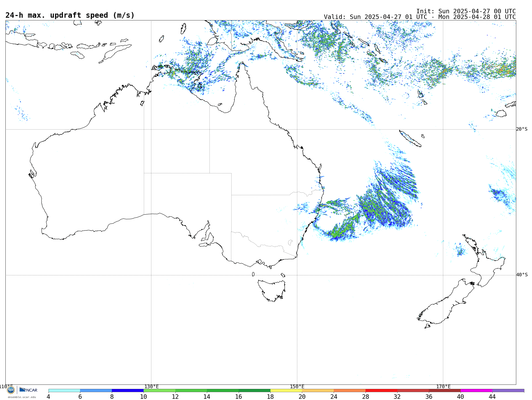Image resolution: width=532 pixels, height=400 pixels.
Task: Pick the pure blue 8–10 colorbar swatch
Action: [128, 391]
